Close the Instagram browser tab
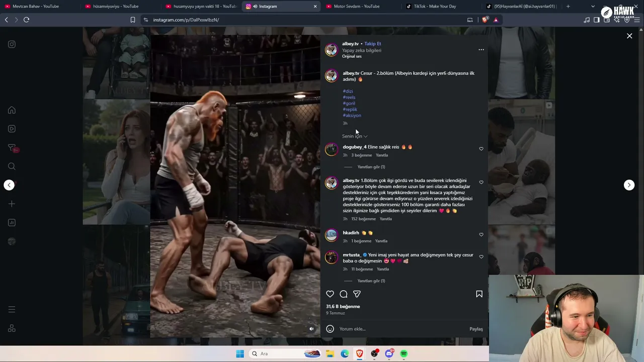The width and height of the screenshot is (644, 362). pyautogui.click(x=315, y=7)
